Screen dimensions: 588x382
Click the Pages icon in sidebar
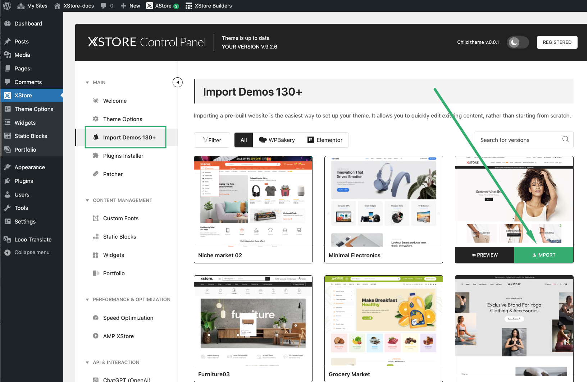point(8,68)
